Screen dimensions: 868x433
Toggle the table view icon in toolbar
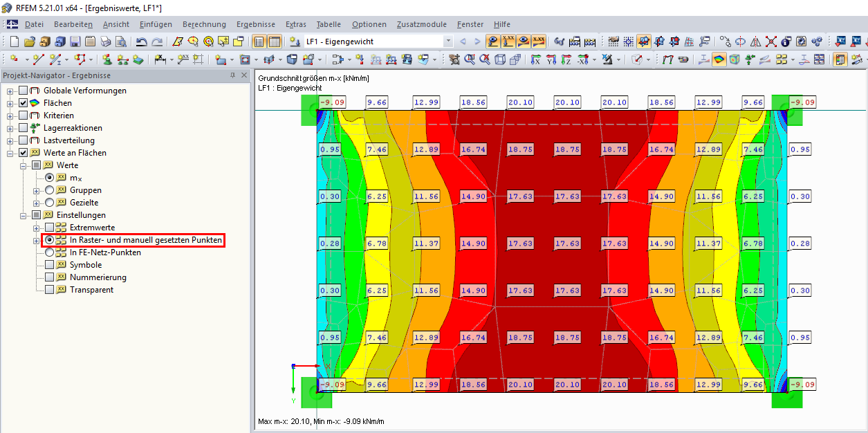[275, 42]
